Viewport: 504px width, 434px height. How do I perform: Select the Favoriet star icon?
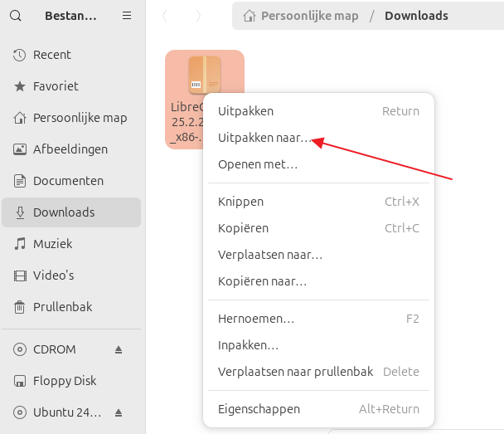(x=19, y=86)
